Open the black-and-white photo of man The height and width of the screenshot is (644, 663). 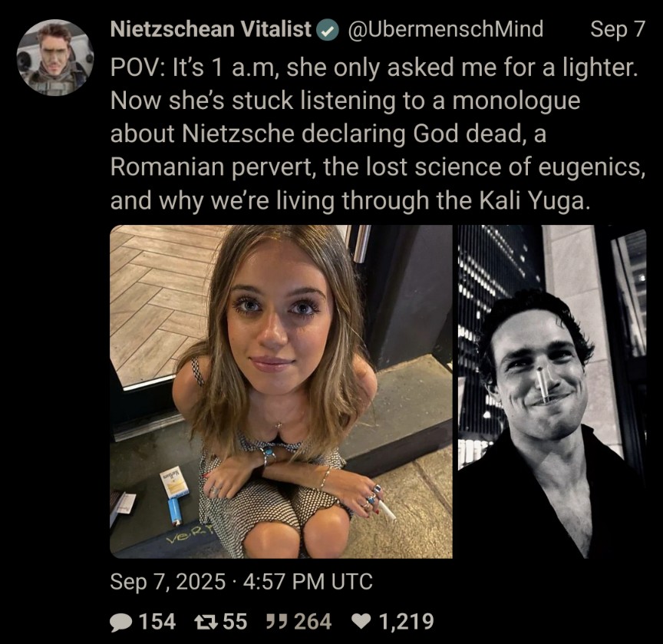(552, 391)
